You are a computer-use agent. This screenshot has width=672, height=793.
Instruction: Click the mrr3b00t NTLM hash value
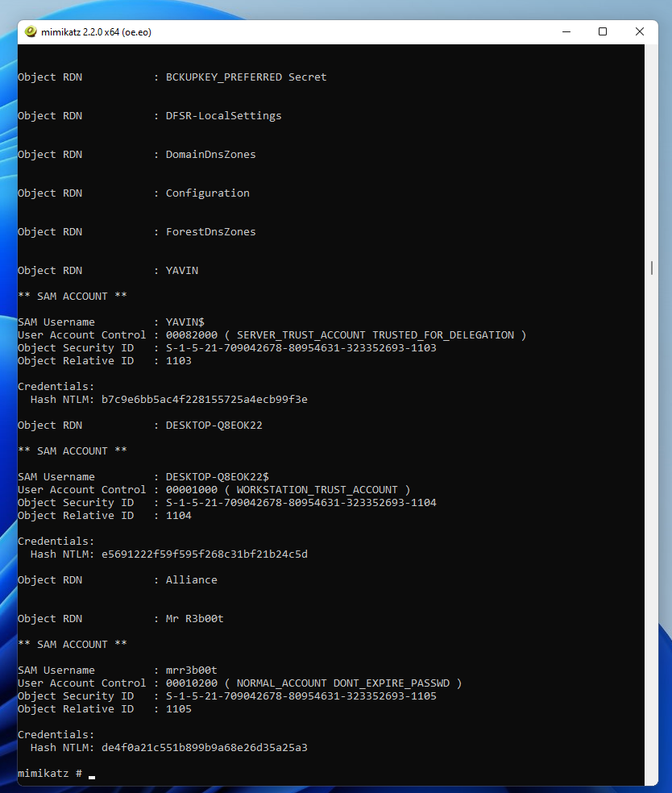205,748
